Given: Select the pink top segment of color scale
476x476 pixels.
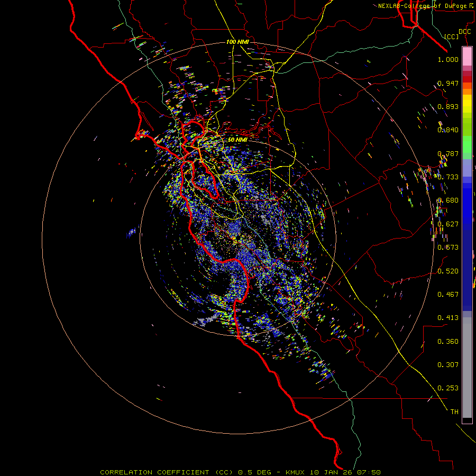Looking at the screenshot, I should (467, 57).
